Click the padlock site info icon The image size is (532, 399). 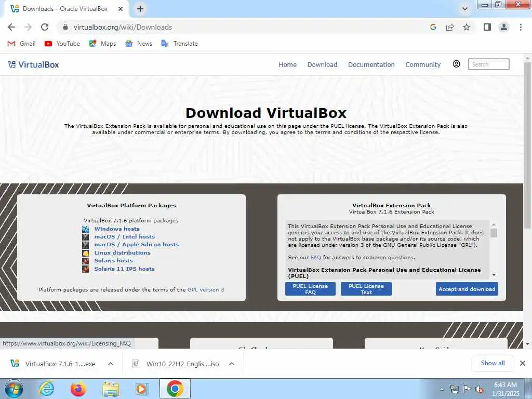click(65, 27)
